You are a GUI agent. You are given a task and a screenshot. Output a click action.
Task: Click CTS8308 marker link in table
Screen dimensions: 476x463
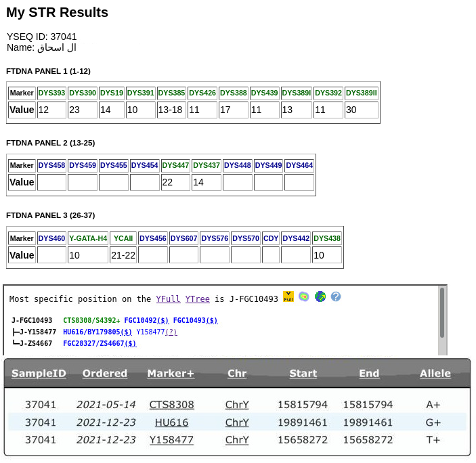pos(171,405)
